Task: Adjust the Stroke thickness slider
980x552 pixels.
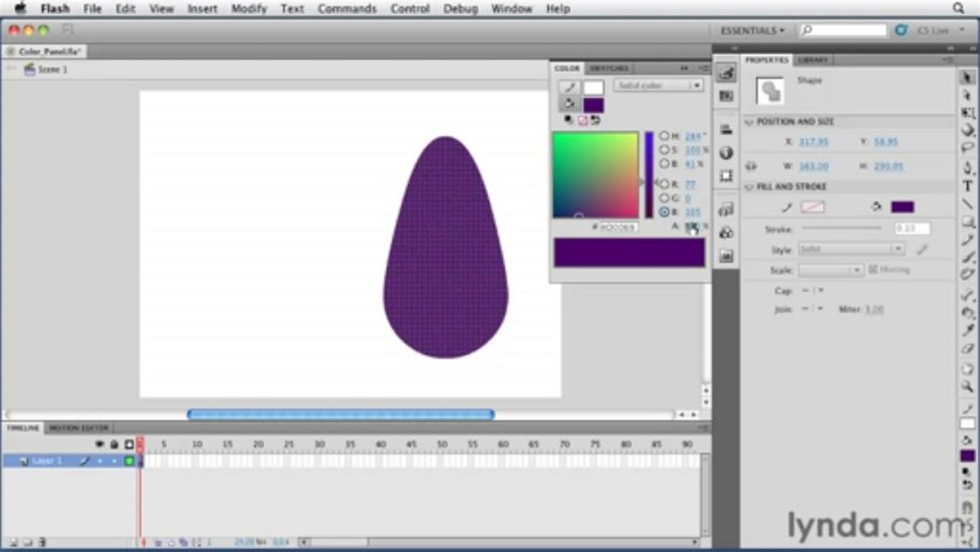Action: [841, 228]
